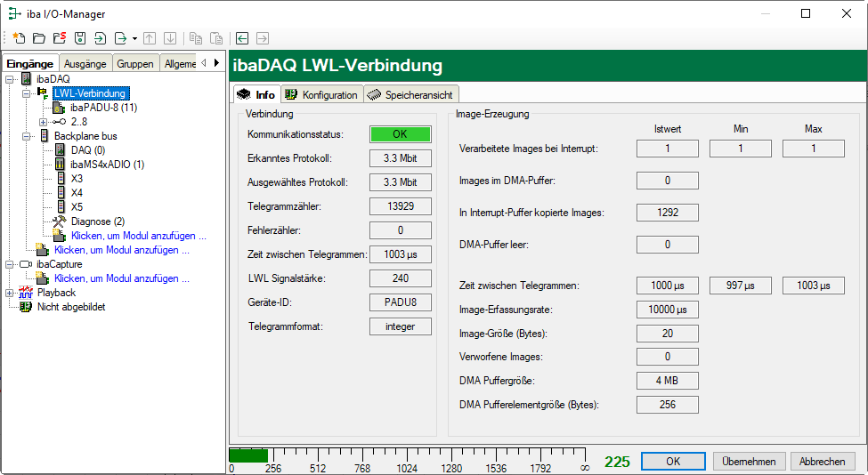Expand the Playback node
The width and height of the screenshot is (868, 475).
point(10,293)
